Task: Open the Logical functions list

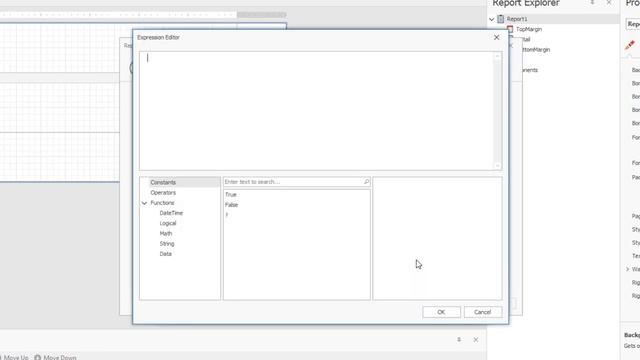Action: pos(168,223)
